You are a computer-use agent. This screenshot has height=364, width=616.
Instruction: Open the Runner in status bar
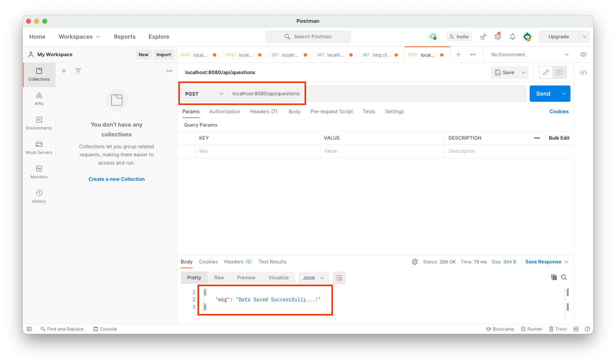(531, 329)
